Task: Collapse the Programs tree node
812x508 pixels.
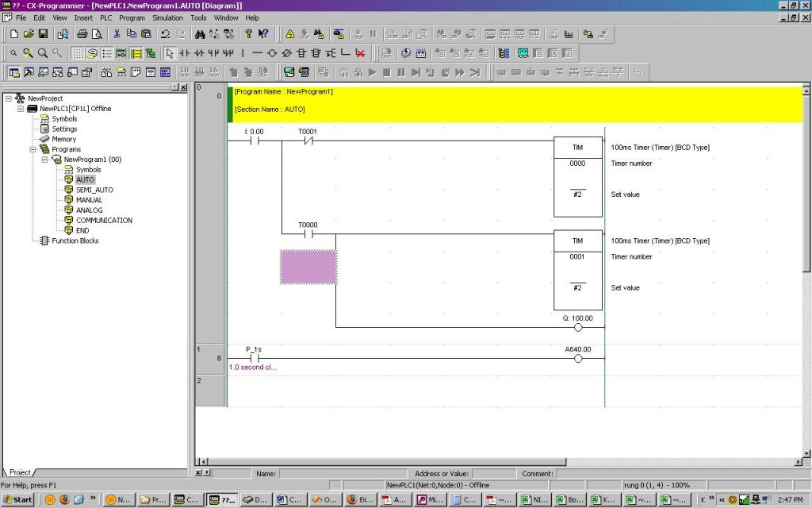Action: click(33, 149)
